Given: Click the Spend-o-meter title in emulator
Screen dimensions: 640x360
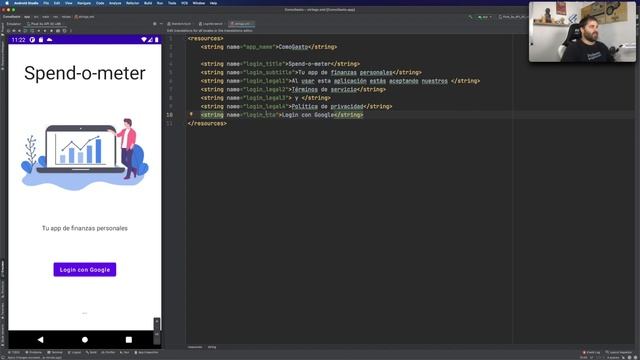Looking at the screenshot, I should pyautogui.click(x=84, y=73).
